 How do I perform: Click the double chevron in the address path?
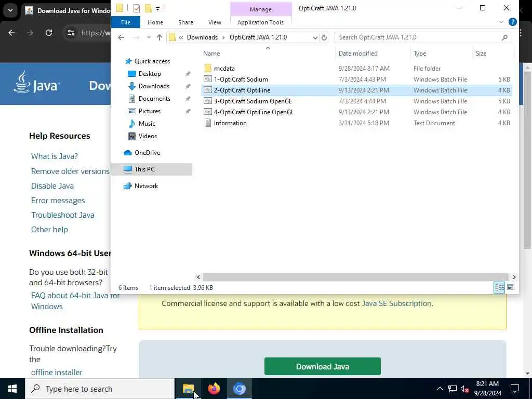point(181,37)
